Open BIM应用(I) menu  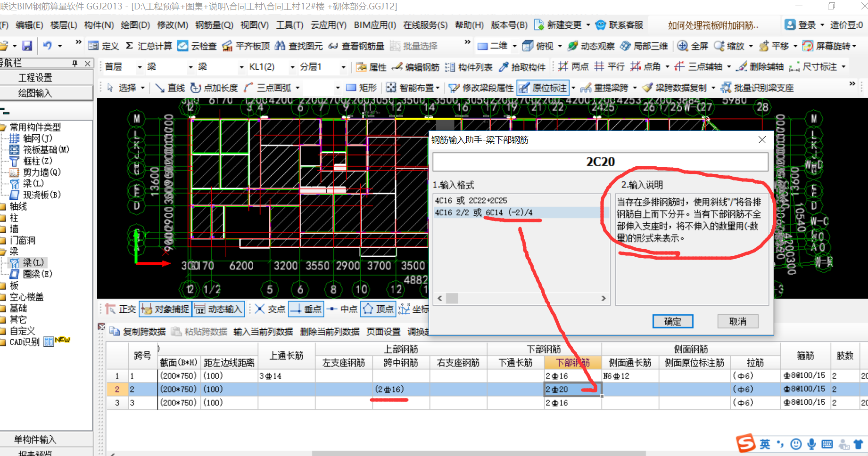[375, 25]
